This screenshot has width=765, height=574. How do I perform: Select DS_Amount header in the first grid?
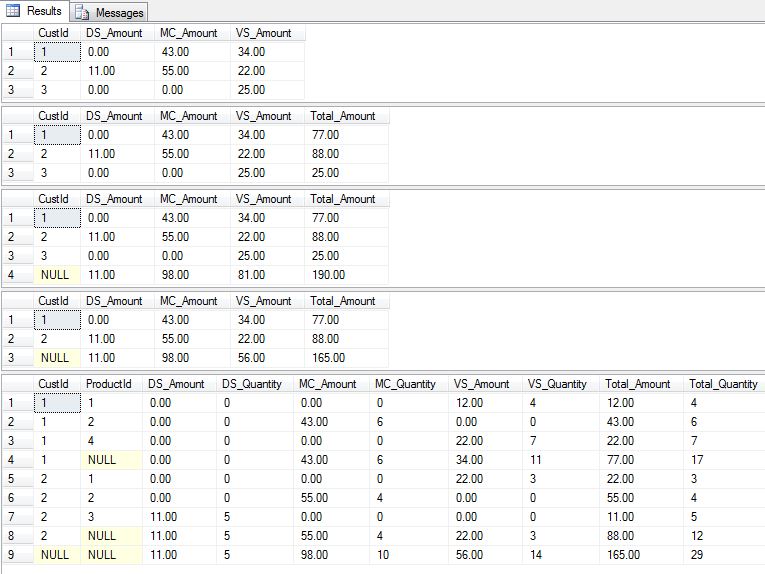[x=118, y=33]
